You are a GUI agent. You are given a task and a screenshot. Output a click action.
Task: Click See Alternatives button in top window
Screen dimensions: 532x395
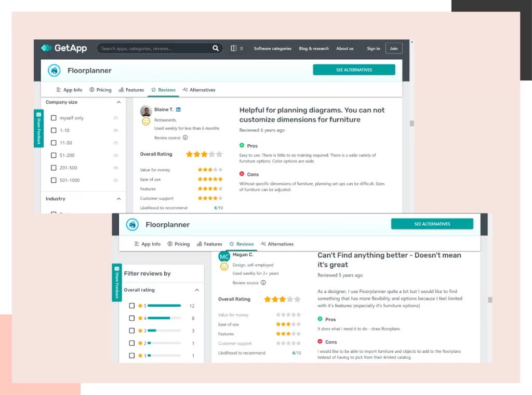pyautogui.click(x=354, y=70)
